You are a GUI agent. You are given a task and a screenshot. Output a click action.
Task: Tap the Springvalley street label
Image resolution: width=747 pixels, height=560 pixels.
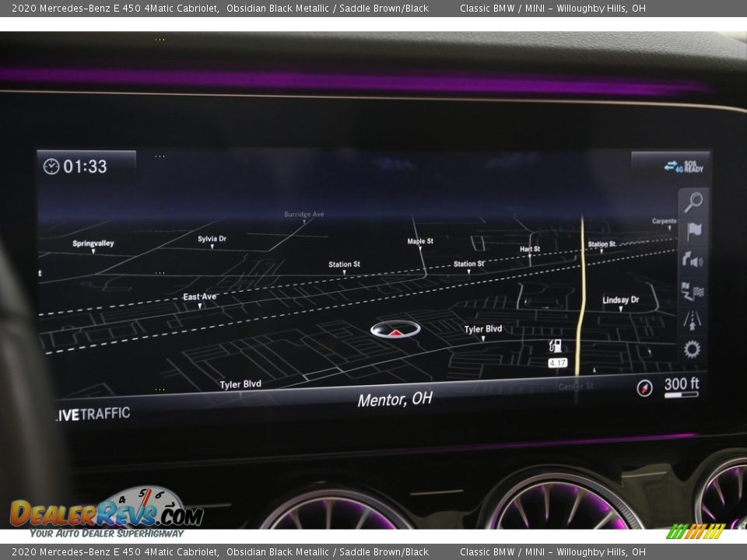[93, 243]
